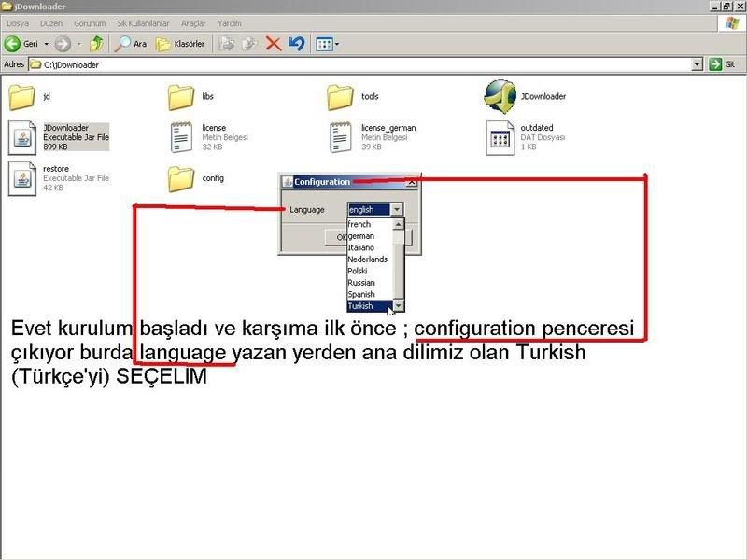Choose Turkish in the language list
This screenshot has width=747, height=560.
point(370,306)
